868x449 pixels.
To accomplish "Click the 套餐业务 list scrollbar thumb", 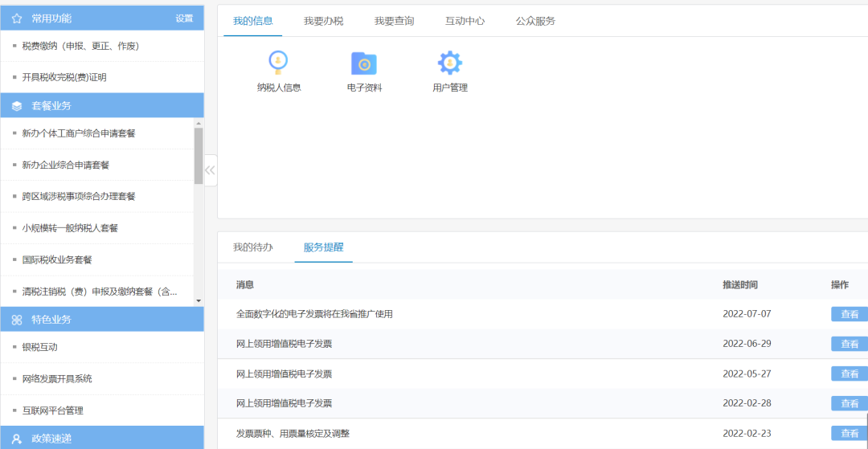I will coord(199,156).
